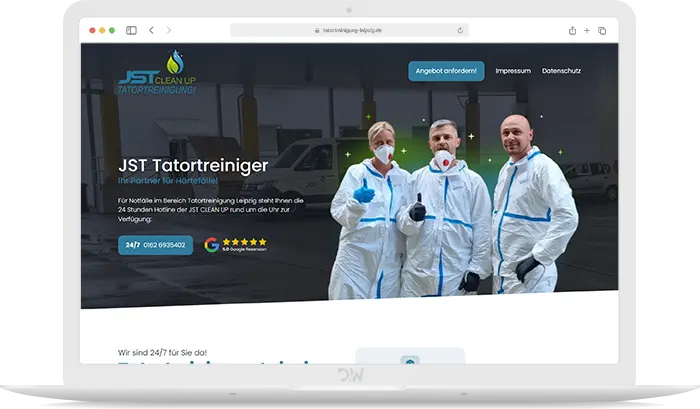Open the Datenschutz page
The image size is (700, 409).
[561, 71]
